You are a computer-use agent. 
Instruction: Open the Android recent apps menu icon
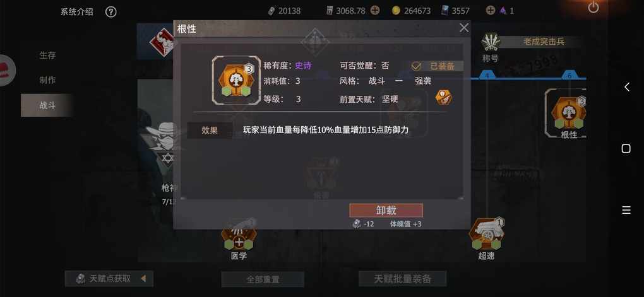pyautogui.click(x=626, y=210)
